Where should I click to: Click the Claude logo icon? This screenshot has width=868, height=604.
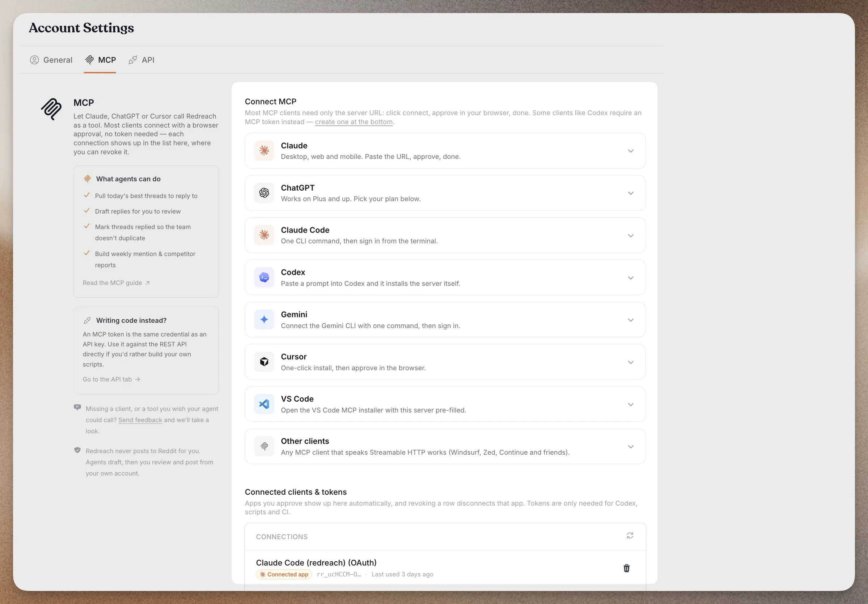pos(264,151)
